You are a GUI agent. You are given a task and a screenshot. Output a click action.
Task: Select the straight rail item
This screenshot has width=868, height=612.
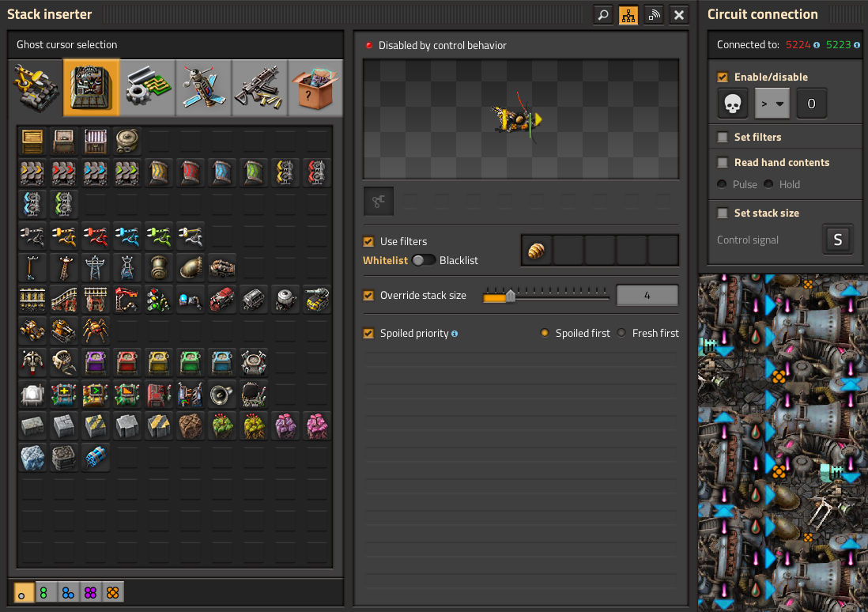point(32,300)
